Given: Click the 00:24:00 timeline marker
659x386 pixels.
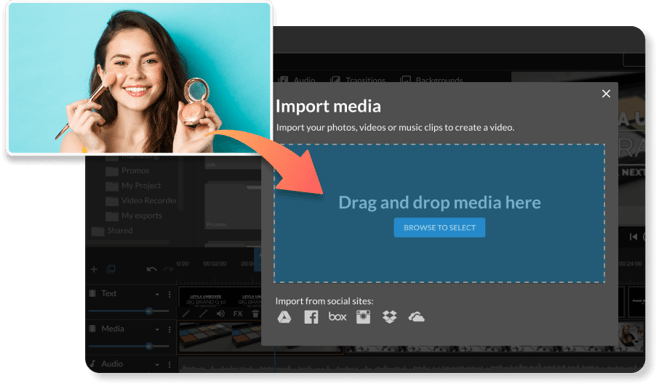Looking at the screenshot, I should pos(630,264).
